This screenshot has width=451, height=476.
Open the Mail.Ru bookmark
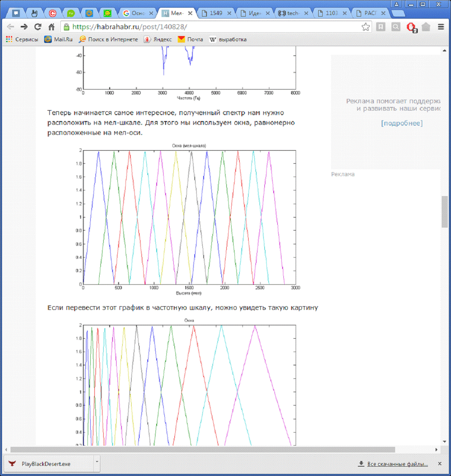pyautogui.click(x=59, y=39)
